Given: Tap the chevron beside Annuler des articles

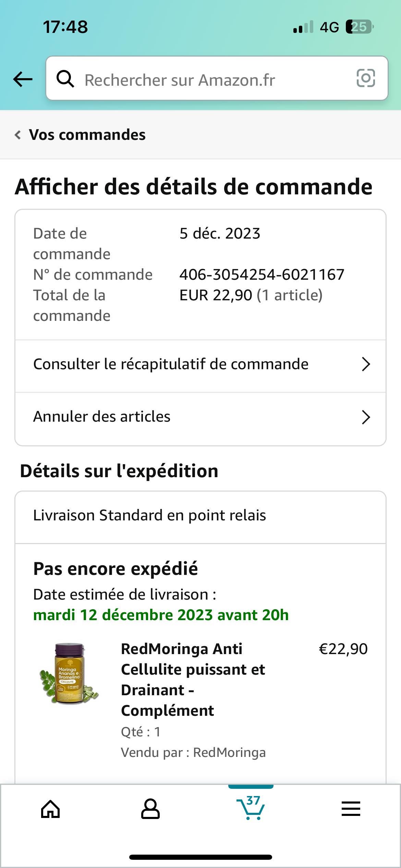Looking at the screenshot, I should point(366,417).
